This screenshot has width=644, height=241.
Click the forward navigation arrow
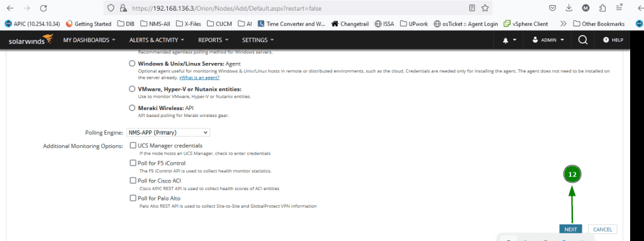[x=26, y=8]
